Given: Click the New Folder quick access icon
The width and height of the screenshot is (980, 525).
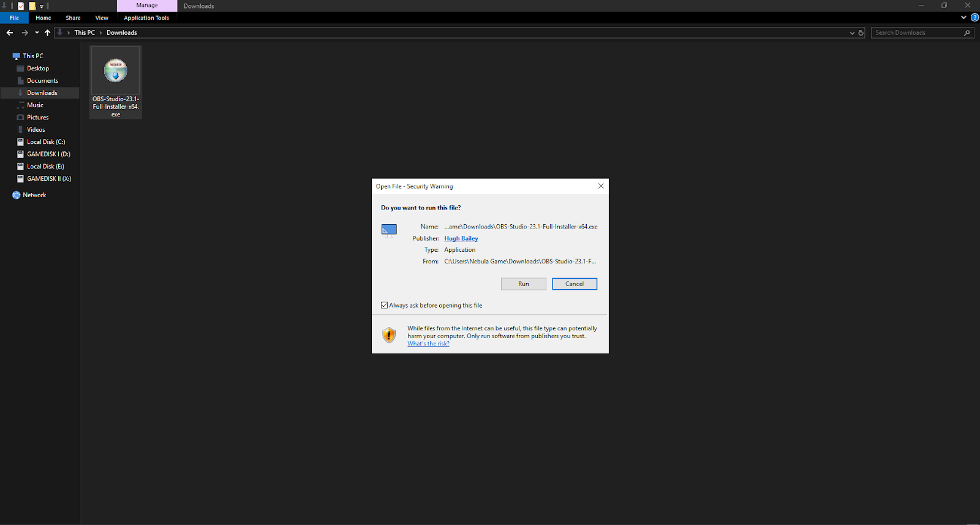Looking at the screenshot, I should (32, 6).
